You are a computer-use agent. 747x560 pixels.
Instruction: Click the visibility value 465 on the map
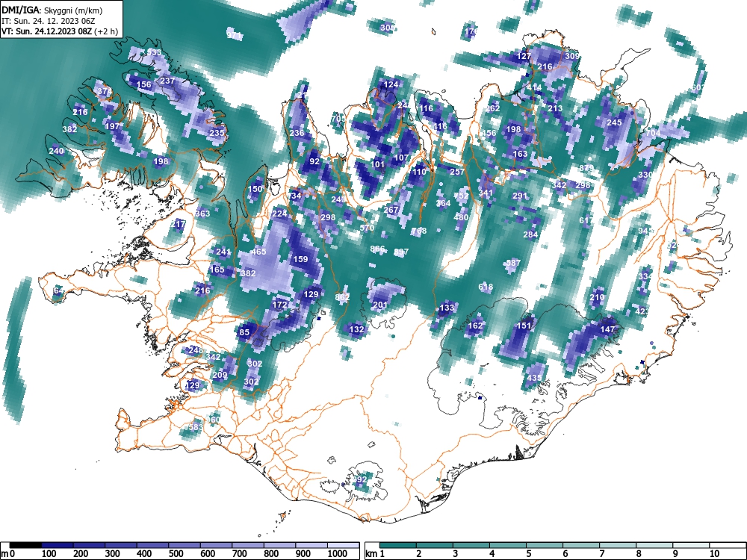tap(258, 252)
